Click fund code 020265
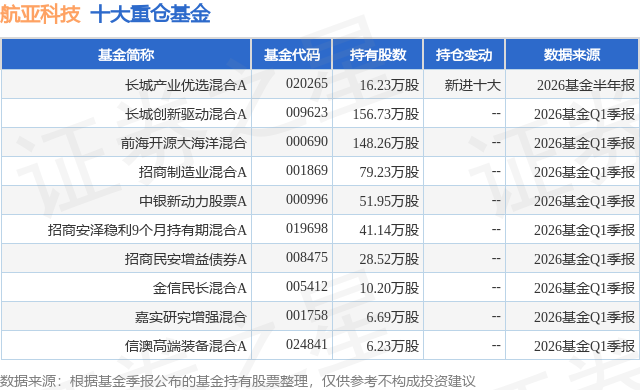 (x=307, y=84)
